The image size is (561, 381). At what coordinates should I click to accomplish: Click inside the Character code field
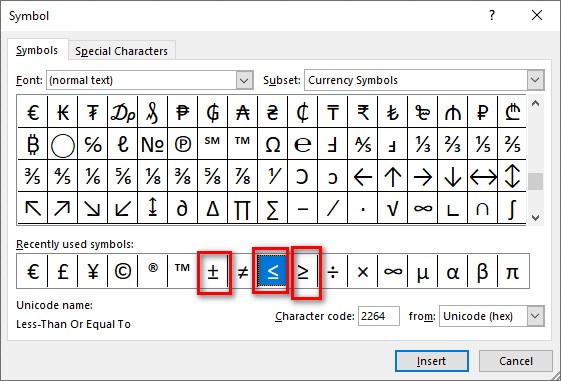click(x=379, y=316)
